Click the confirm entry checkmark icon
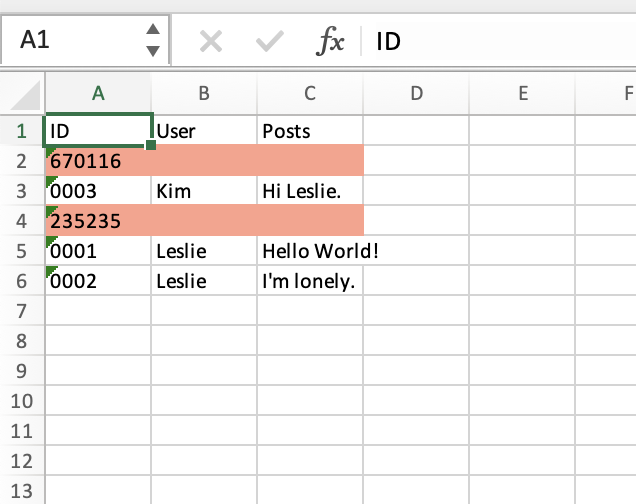Image resolution: width=636 pixels, height=504 pixels. (x=270, y=41)
